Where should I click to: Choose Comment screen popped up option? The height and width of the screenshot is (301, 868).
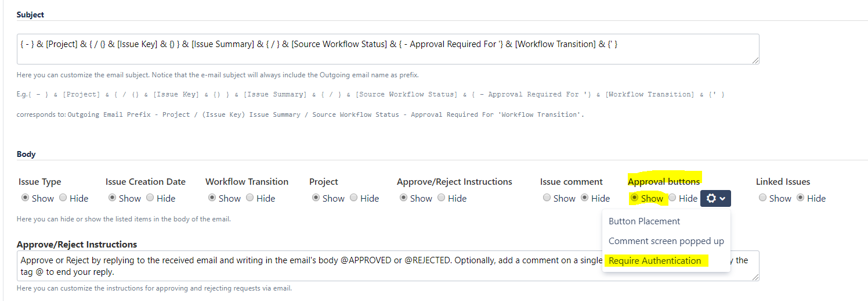[666, 241]
